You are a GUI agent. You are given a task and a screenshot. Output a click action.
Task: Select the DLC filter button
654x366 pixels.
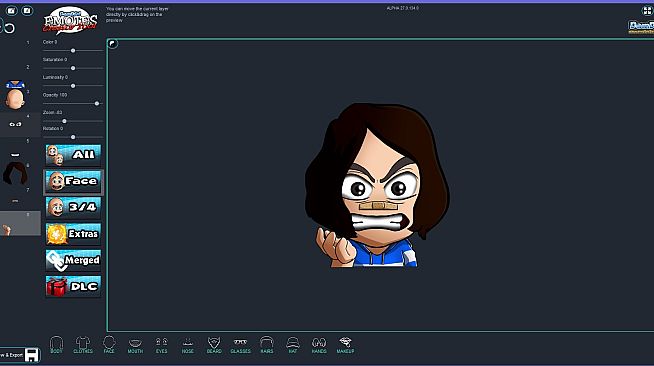[x=73, y=286]
